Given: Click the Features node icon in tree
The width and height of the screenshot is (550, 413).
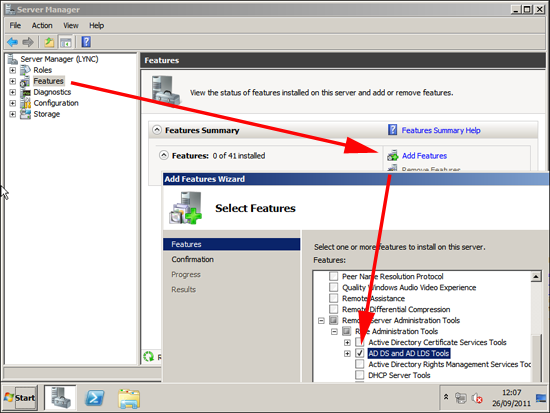Looking at the screenshot, I should (25, 82).
